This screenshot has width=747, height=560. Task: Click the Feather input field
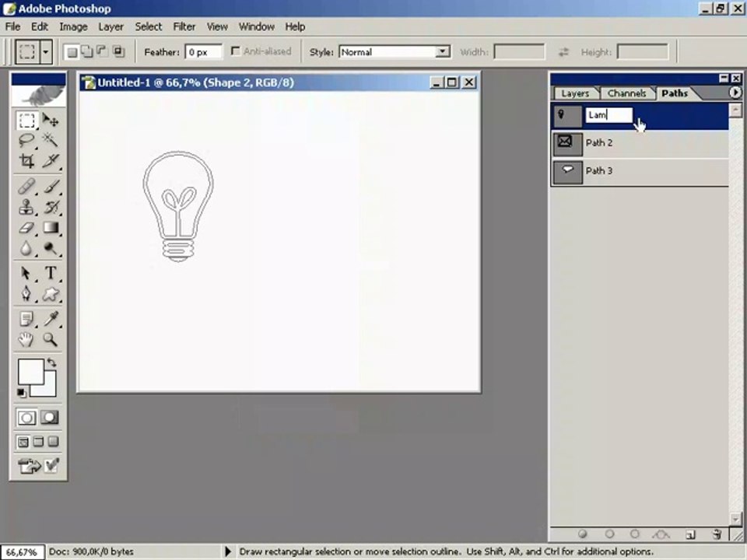pos(203,52)
